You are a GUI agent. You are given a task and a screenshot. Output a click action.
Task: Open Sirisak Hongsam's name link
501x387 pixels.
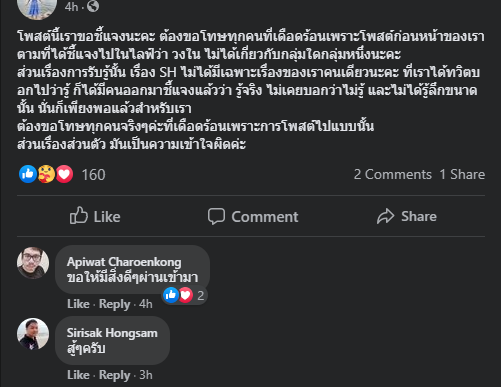[112, 333]
